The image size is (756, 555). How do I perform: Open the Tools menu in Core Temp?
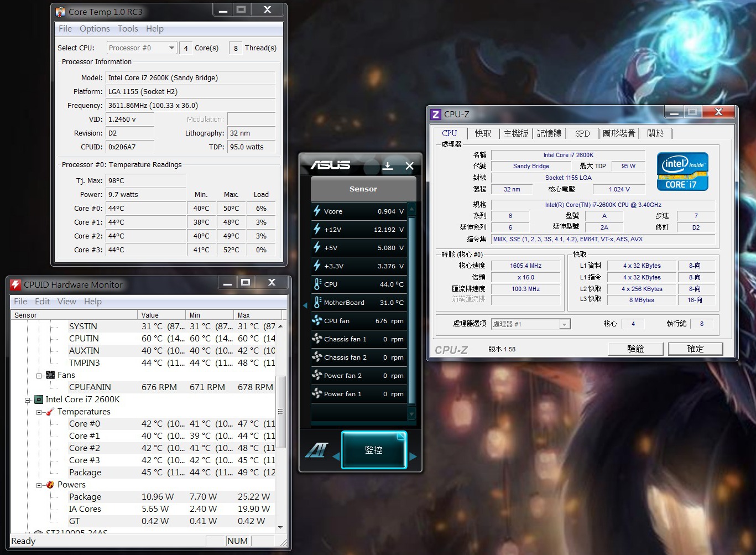128,29
